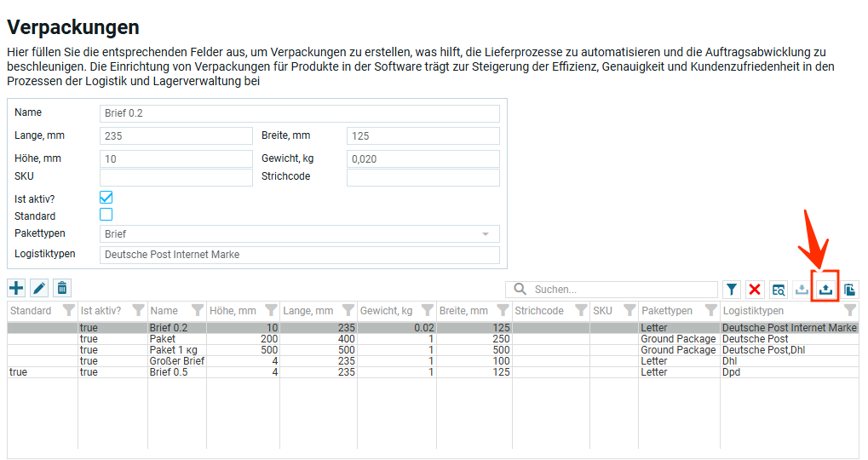868x460 pixels.
Task: Click the Strichcode input field
Action: (423, 177)
